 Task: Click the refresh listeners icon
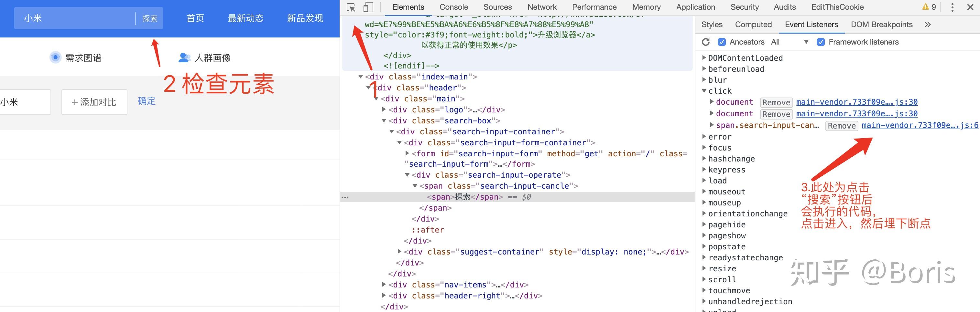706,42
